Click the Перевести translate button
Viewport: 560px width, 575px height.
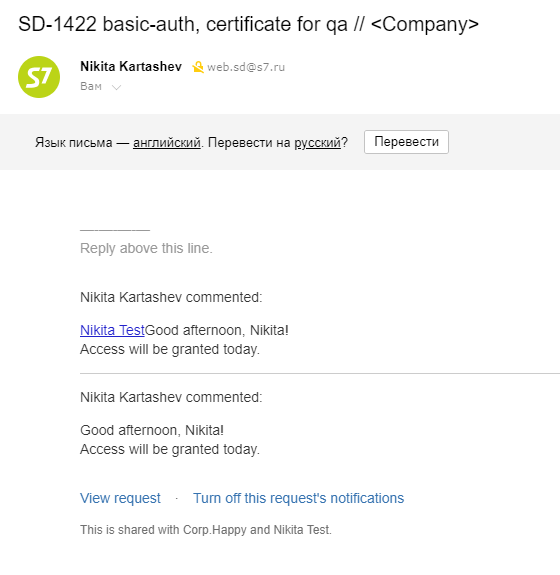[x=406, y=142]
